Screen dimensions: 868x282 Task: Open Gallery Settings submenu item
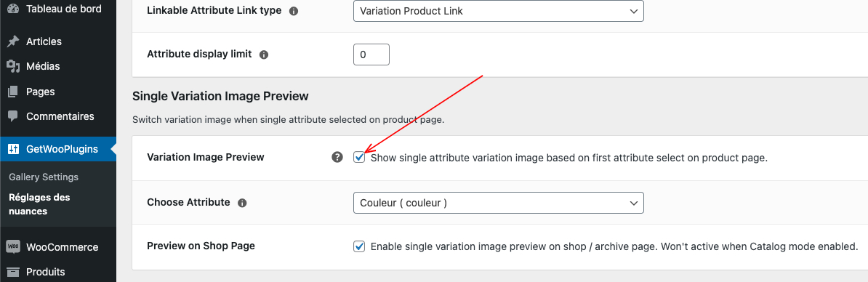coord(44,177)
